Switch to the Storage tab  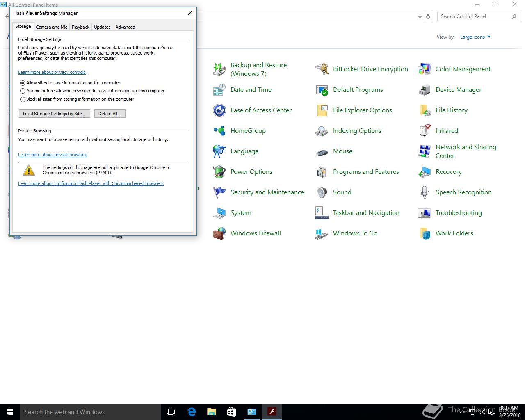23,26
